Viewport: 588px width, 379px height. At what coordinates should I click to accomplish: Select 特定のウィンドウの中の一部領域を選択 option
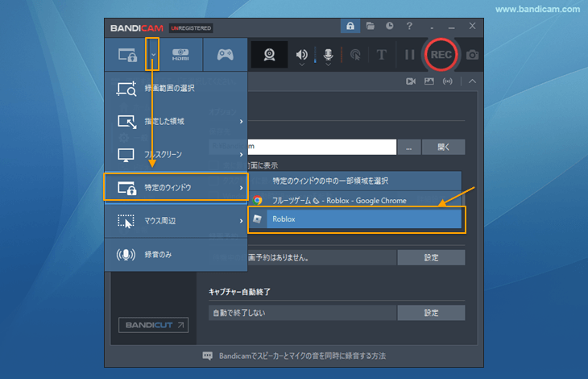(x=354, y=181)
